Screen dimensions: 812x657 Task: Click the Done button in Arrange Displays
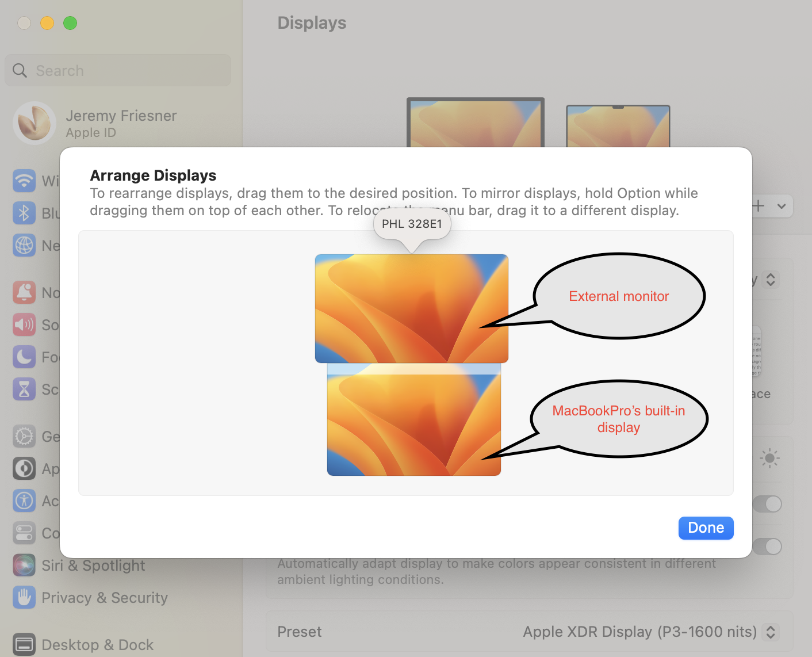[x=706, y=528]
